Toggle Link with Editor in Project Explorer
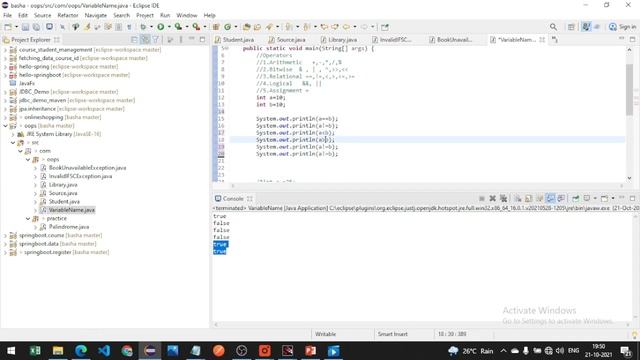The image size is (640, 360). (x=145, y=40)
